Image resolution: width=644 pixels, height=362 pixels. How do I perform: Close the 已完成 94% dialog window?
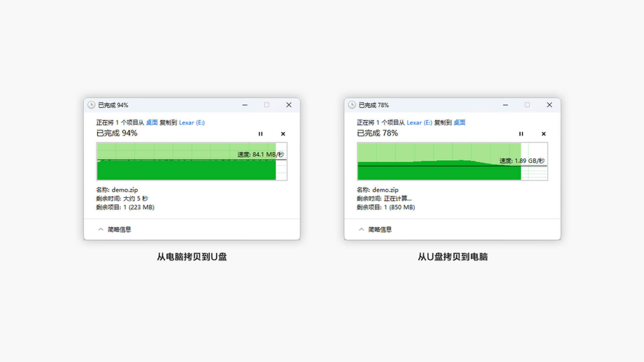tap(289, 105)
